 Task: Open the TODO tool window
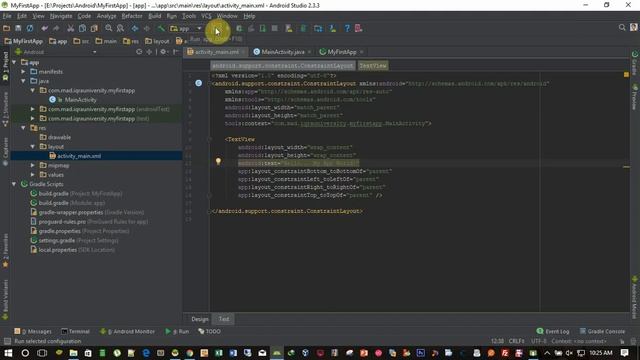[209, 331]
